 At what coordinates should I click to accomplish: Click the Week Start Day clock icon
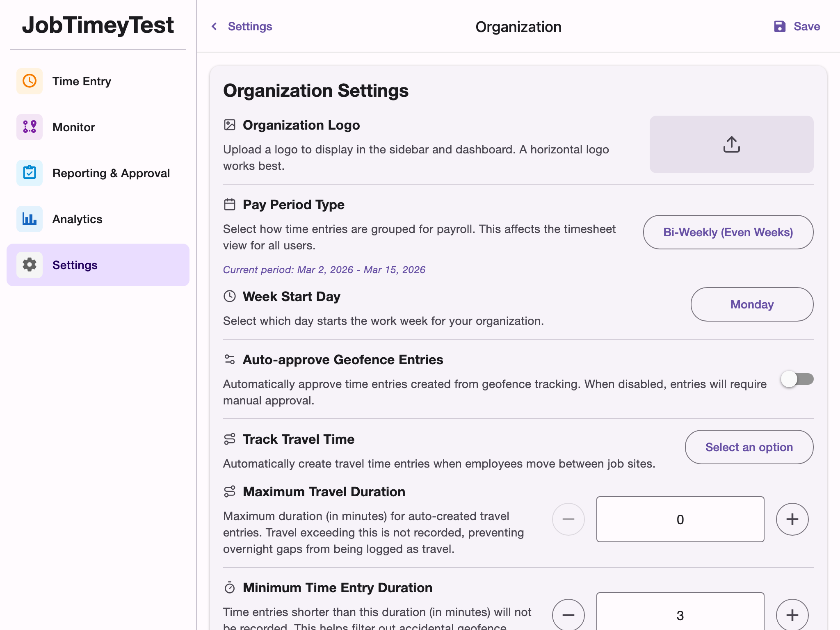click(x=230, y=296)
